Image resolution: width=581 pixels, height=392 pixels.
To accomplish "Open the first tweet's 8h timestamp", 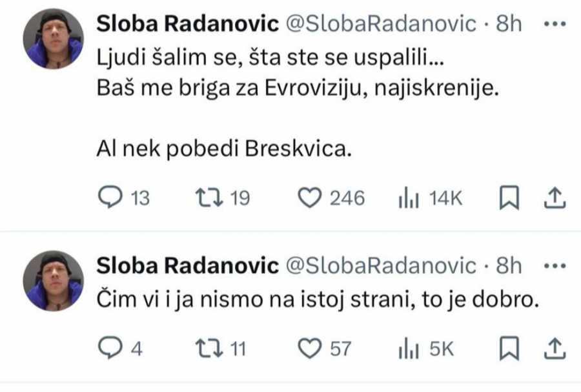I will pos(509,24).
